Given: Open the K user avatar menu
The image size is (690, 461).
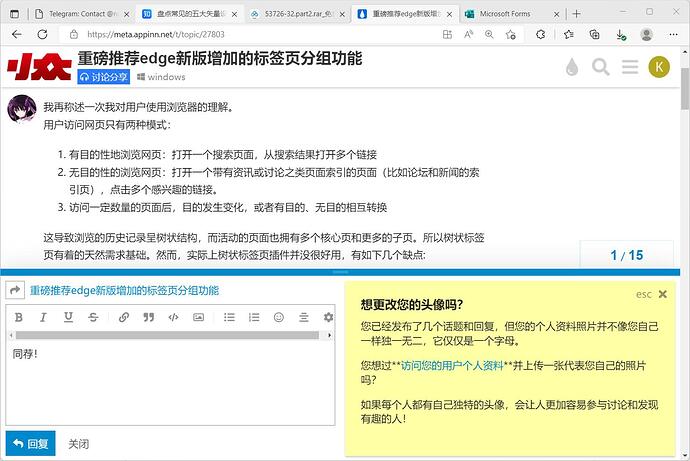Looking at the screenshot, I should pyautogui.click(x=659, y=67).
